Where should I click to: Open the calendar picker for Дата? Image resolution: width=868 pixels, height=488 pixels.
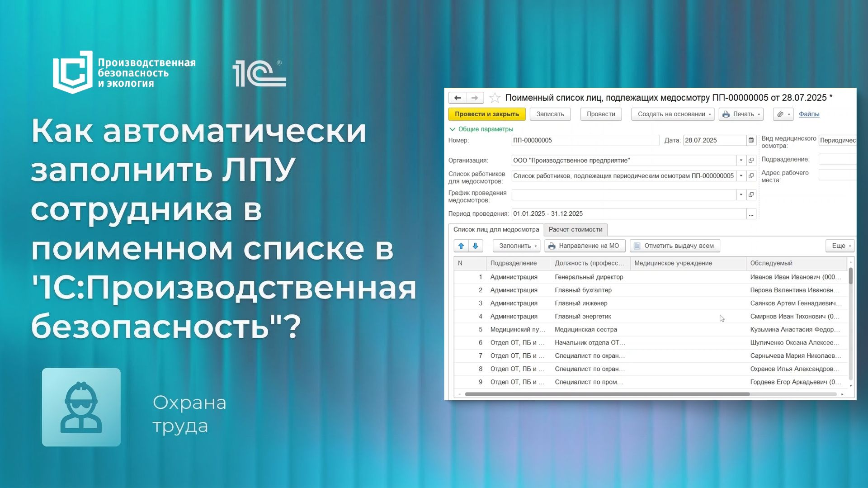click(751, 140)
